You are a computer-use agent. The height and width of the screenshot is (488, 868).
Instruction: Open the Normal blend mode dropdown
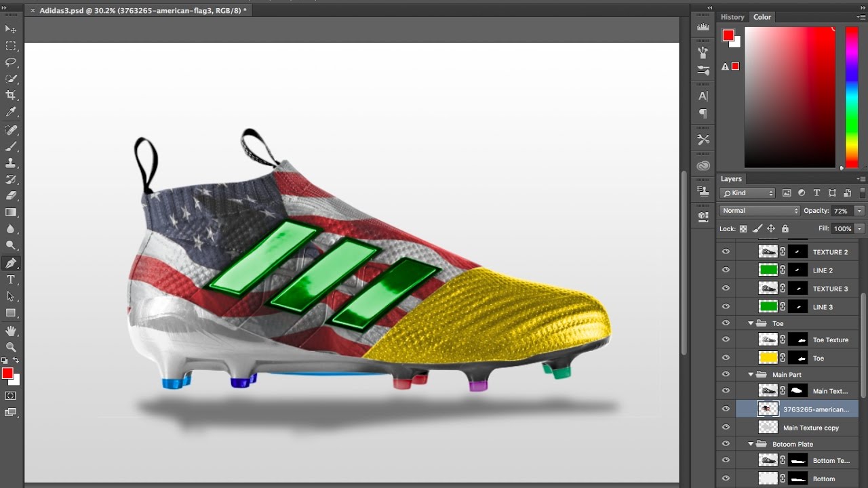pyautogui.click(x=759, y=211)
